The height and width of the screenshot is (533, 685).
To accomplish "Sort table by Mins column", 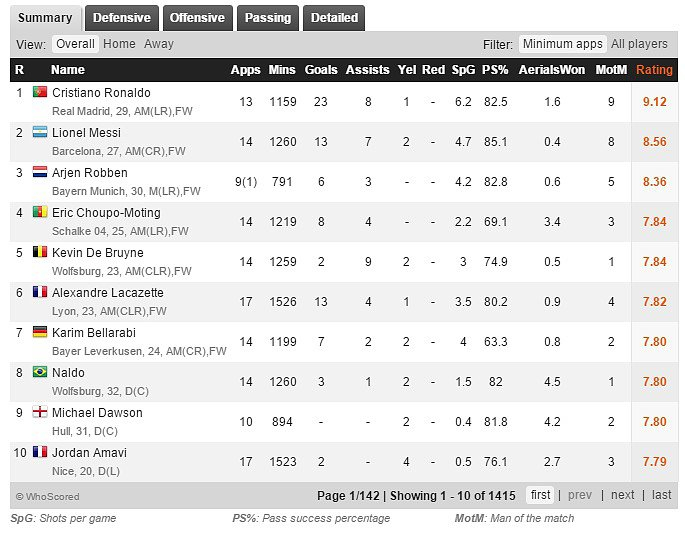I will [x=282, y=70].
